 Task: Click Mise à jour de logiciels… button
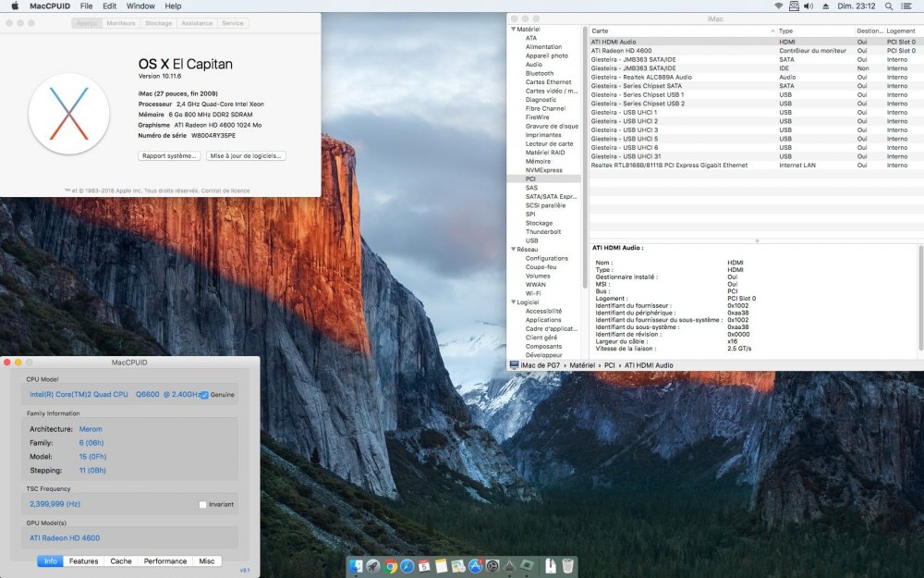tap(246, 155)
